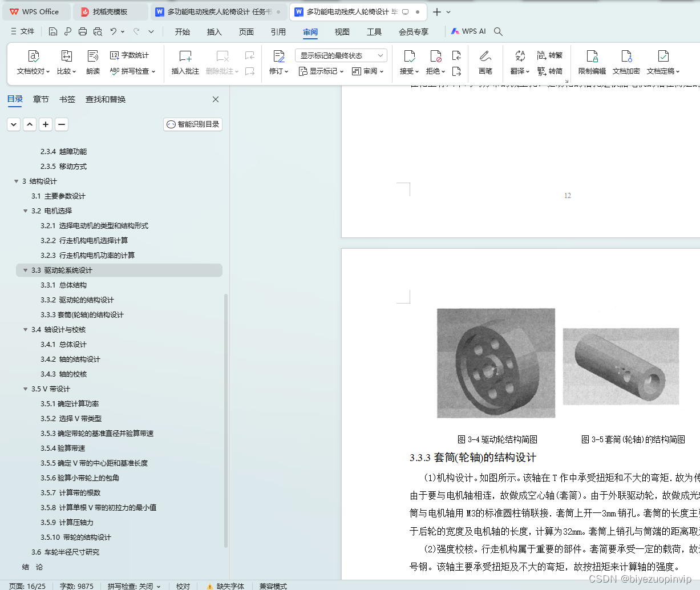This screenshot has height=590, width=700.
Task: Open the 显示标记 dropdown
Action: pos(321,71)
